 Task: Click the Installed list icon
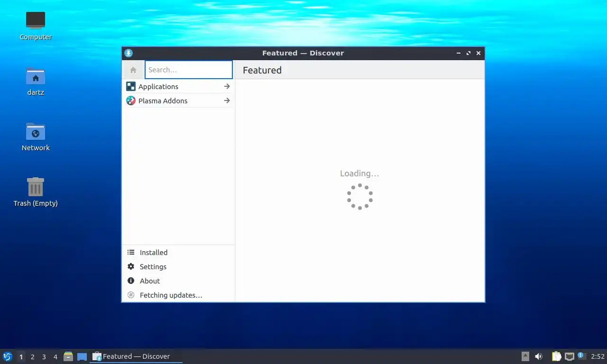pos(131,253)
